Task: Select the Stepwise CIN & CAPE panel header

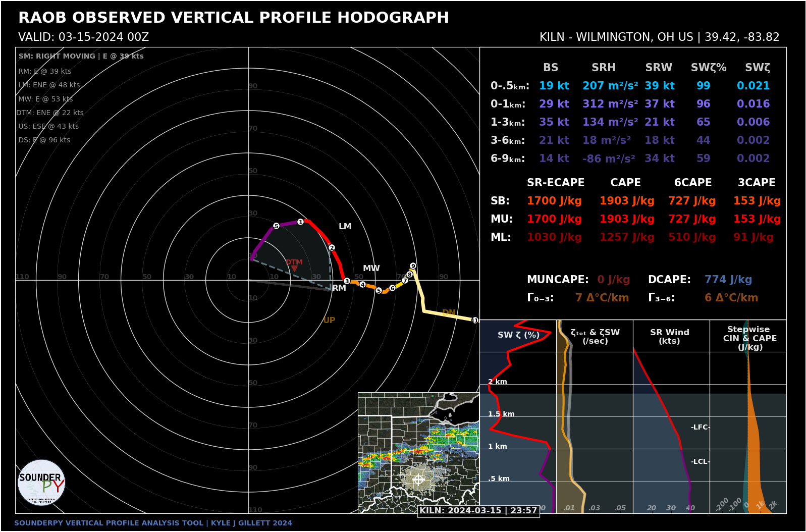Action: coord(749,338)
